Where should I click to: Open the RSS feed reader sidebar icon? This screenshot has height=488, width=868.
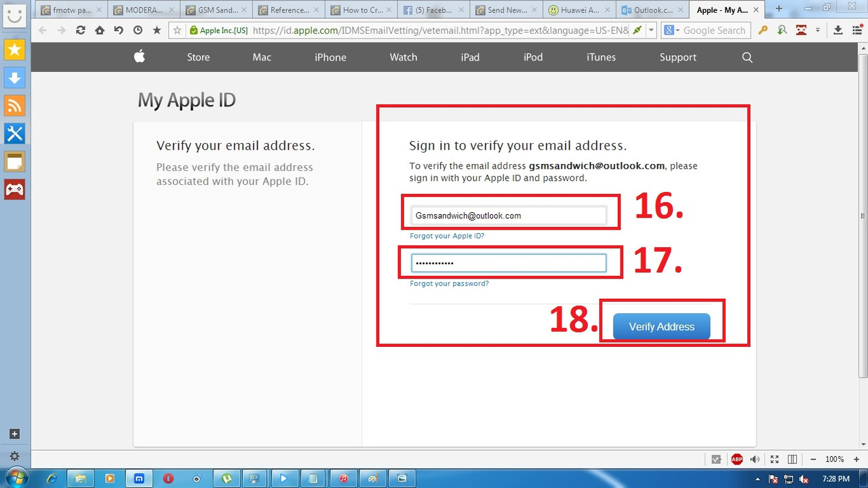click(15, 105)
